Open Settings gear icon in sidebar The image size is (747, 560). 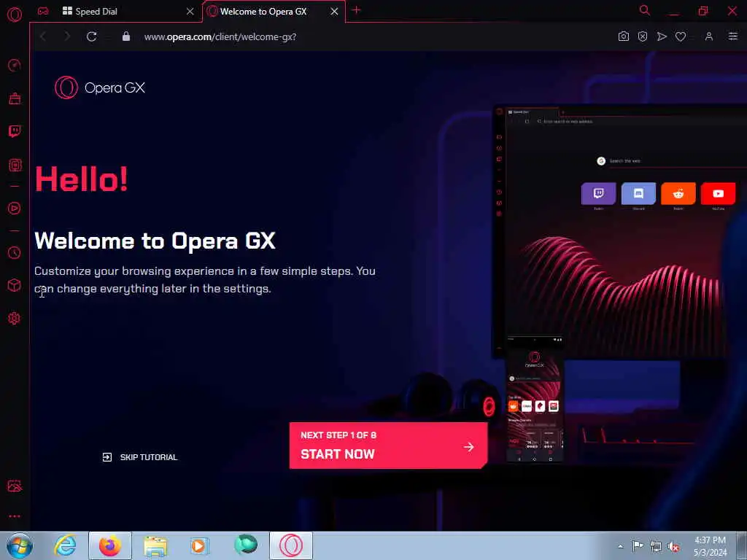tap(15, 319)
